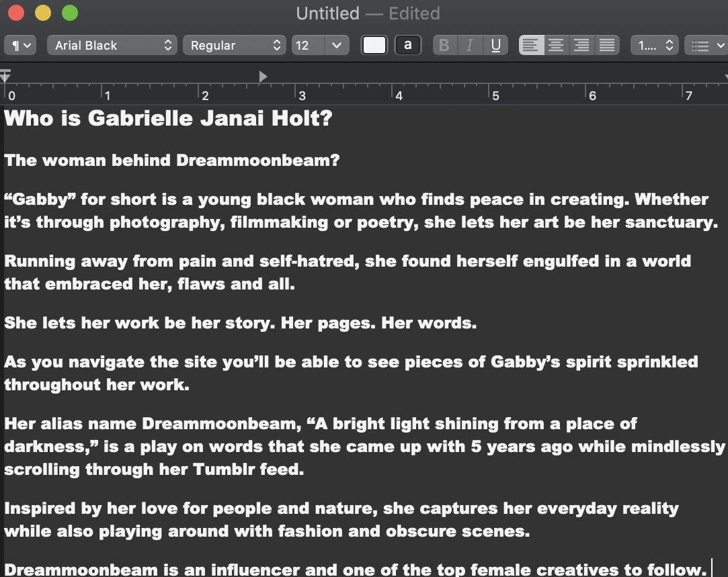Screen dimensions: 728x577
Task: Click the green full-screen window button
Action: pos(69,13)
